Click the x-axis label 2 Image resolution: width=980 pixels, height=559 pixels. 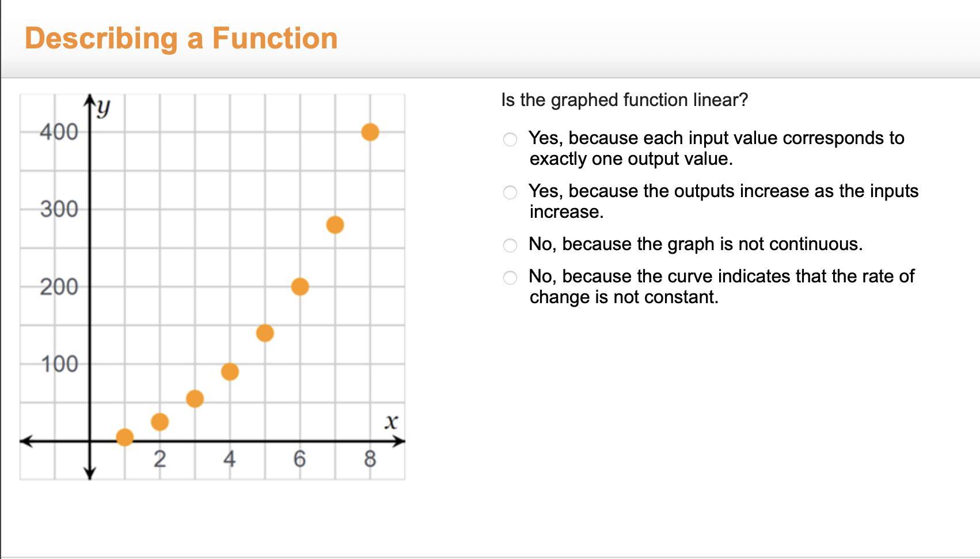coord(159,459)
